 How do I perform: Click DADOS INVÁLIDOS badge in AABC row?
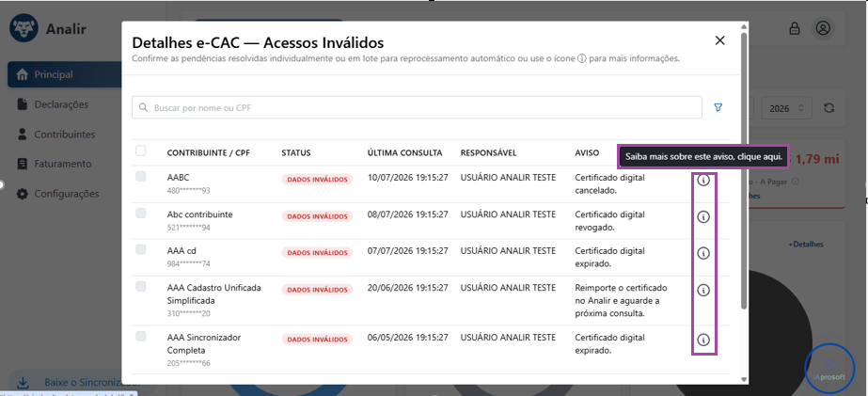pyautogui.click(x=317, y=180)
